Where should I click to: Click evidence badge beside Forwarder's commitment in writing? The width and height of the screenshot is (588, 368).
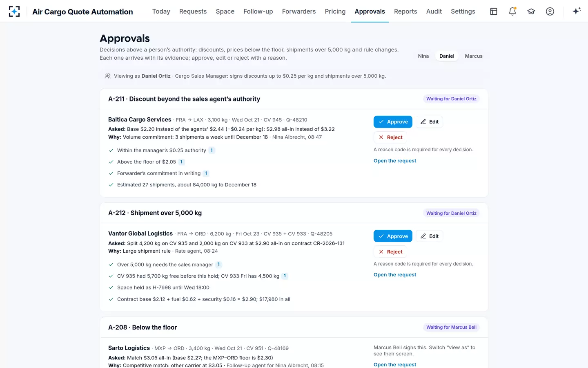coord(206,173)
